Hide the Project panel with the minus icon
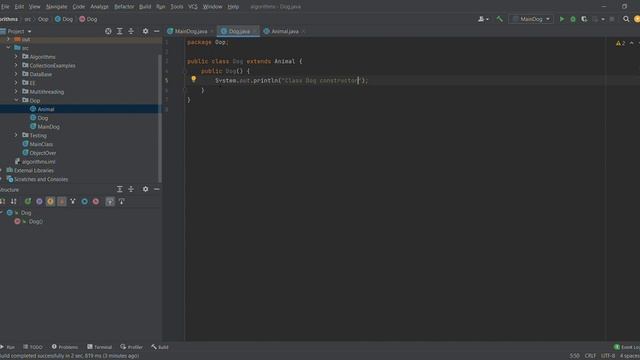 157,31
